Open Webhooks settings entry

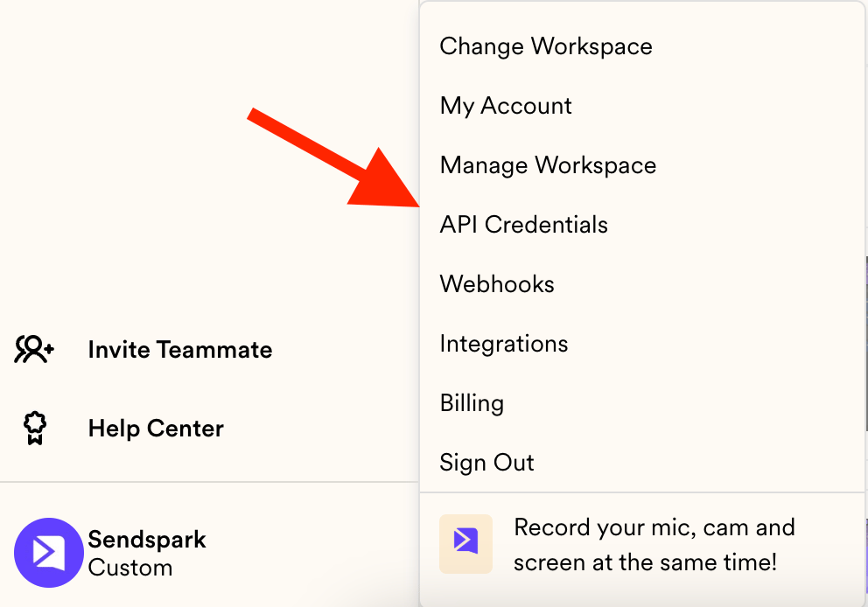496,284
